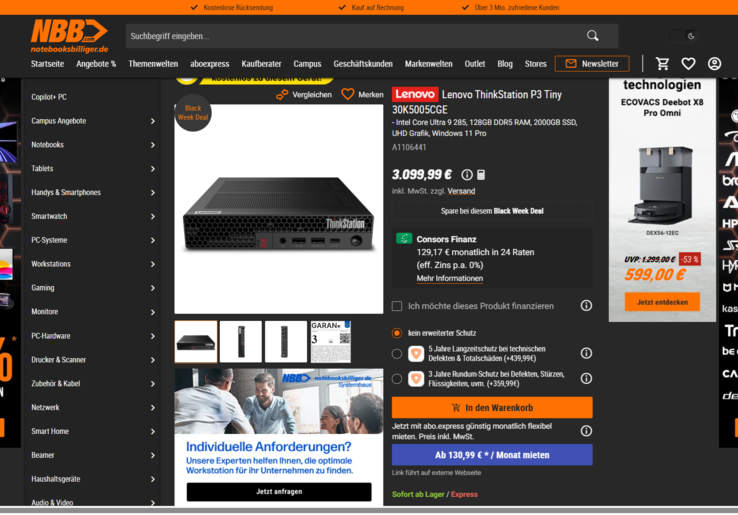Open Drucker & Scanner category

click(58, 360)
